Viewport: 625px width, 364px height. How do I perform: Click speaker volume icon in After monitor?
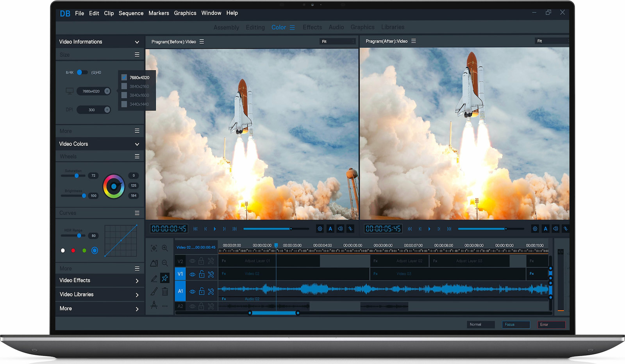pyautogui.click(x=555, y=229)
